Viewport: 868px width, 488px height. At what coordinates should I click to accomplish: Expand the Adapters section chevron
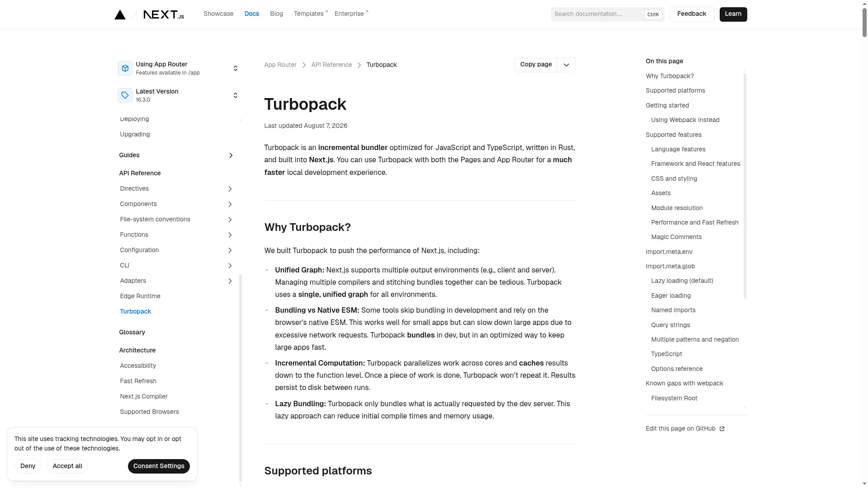pyautogui.click(x=230, y=281)
